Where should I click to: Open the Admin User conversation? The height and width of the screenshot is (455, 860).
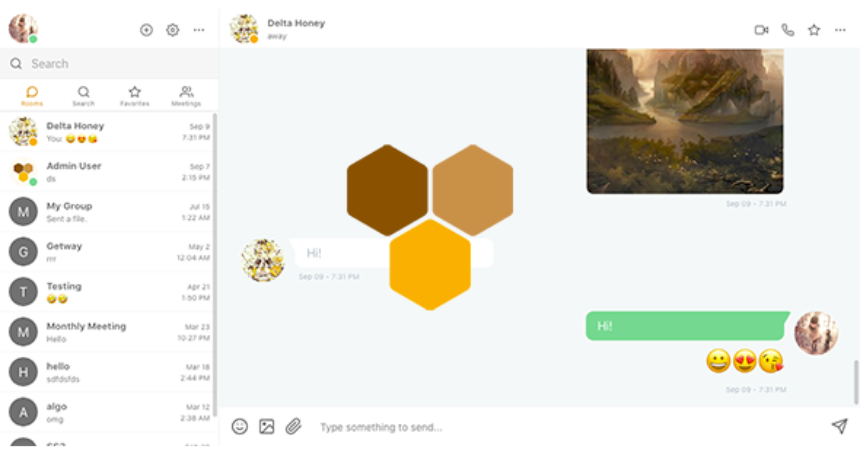click(x=108, y=172)
